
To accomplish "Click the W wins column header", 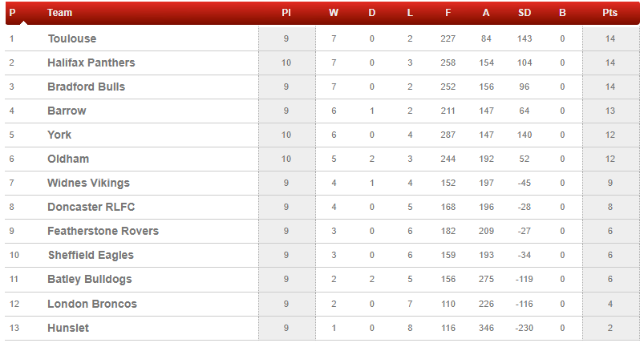I will pyautogui.click(x=334, y=13).
